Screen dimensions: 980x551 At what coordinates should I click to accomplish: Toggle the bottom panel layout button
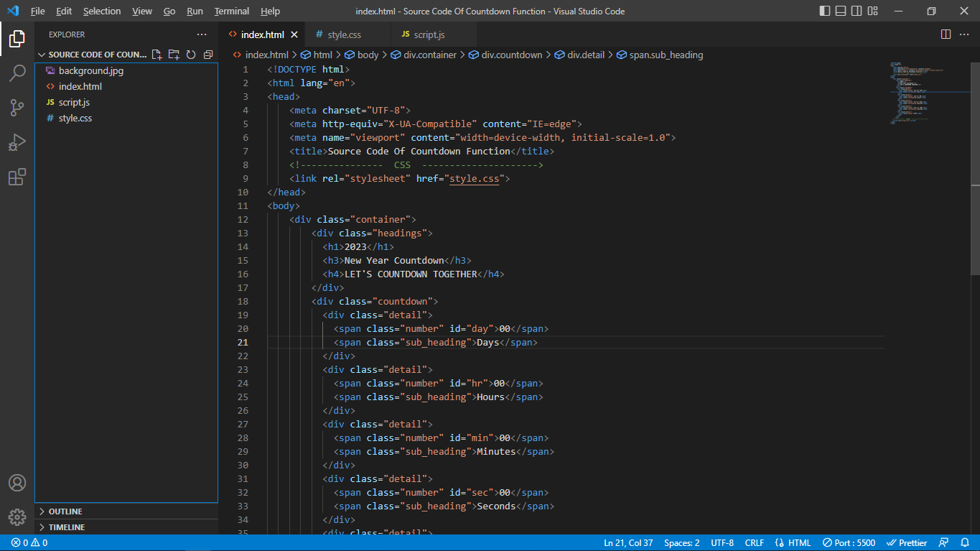841,11
